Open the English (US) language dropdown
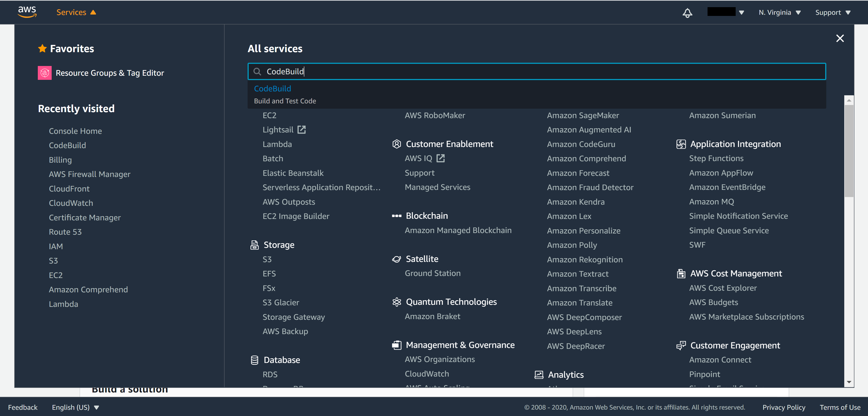 [x=75, y=407]
